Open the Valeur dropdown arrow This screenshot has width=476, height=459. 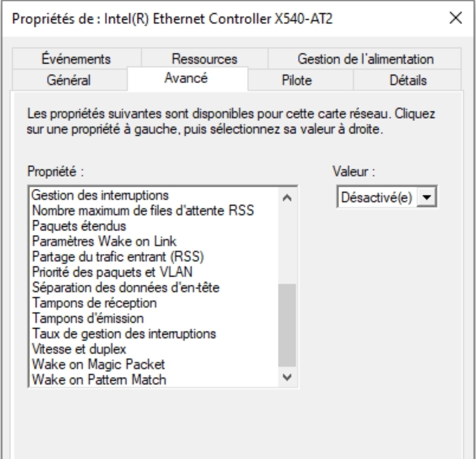coord(431,198)
